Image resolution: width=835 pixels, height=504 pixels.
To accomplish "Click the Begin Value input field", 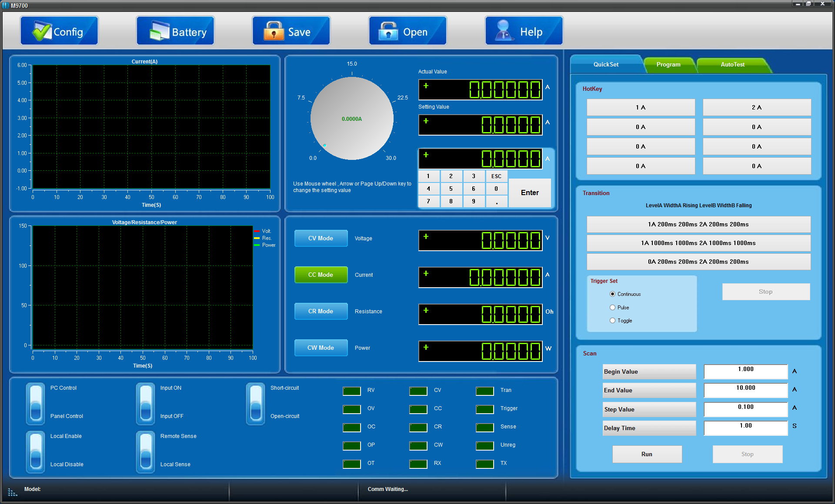I will tap(745, 371).
